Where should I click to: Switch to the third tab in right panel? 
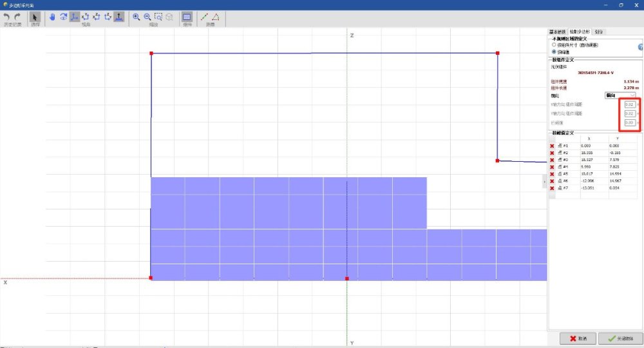click(x=599, y=32)
